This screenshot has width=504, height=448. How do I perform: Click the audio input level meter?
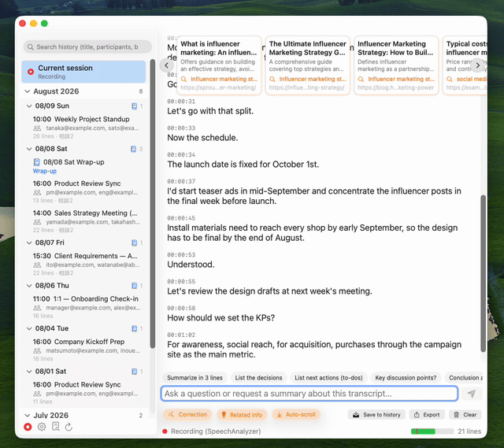coord(432,431)
